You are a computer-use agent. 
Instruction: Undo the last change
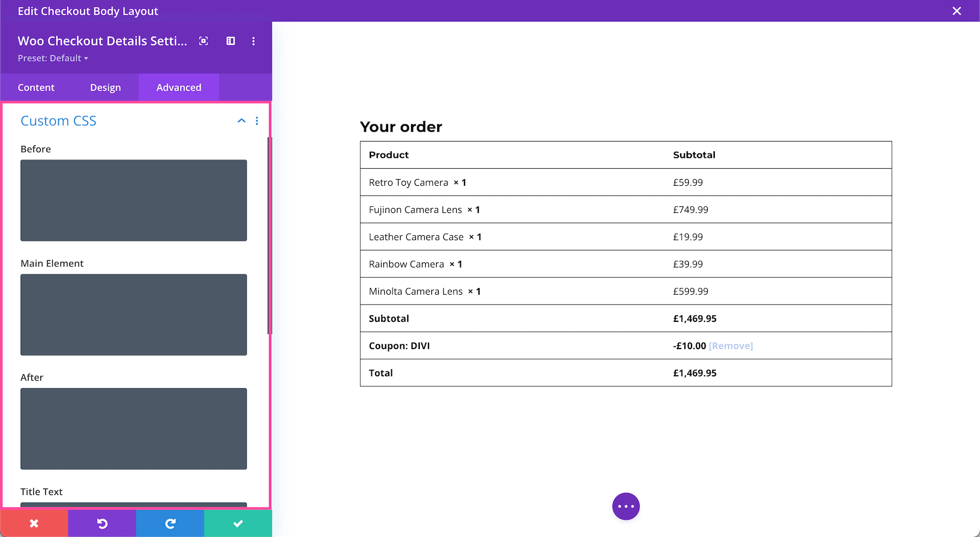coord(102,523)
